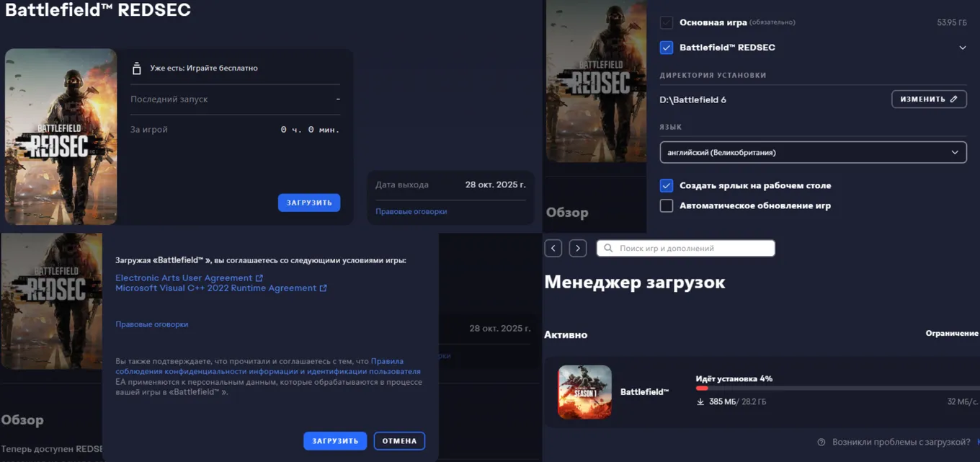Click the blue ЗАГРУЗИТЬ button under playtime stats

[309, 203]
